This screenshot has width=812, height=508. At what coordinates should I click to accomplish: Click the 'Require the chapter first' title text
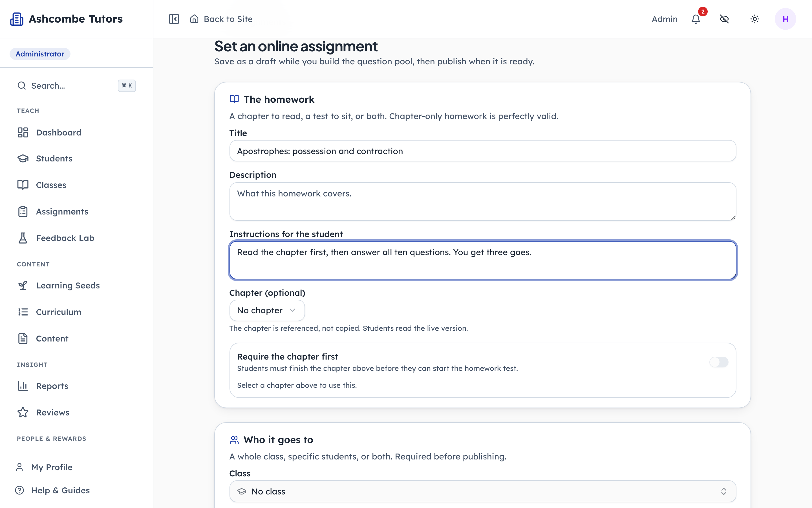[287, 356]
